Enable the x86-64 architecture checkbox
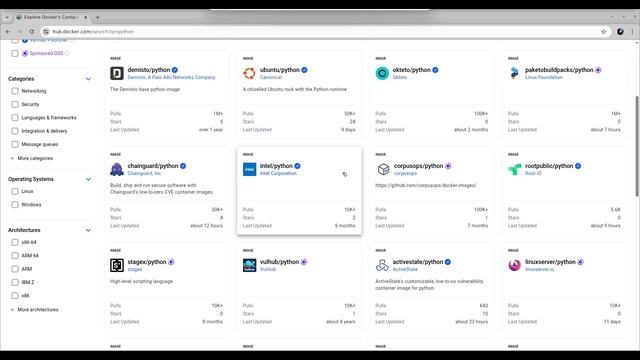Image resolution: width=640 pixels, height=360 pixels. (15, 242)
